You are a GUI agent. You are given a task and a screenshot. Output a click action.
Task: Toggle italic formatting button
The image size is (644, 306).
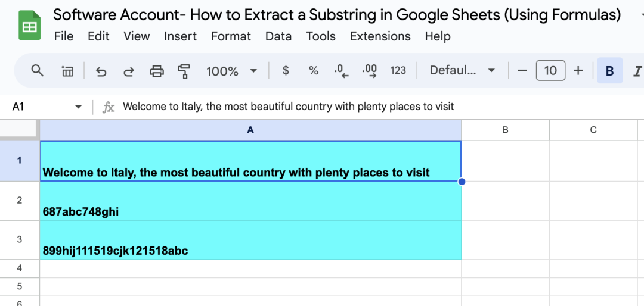coord(637,71)
